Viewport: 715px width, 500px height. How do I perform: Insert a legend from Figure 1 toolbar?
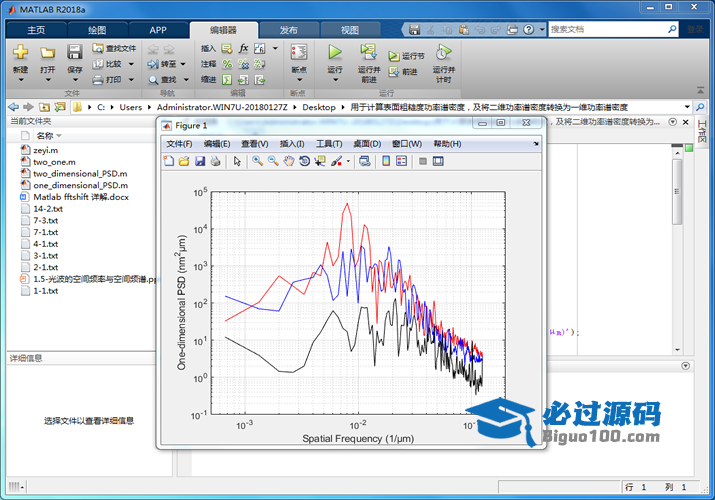401,161
